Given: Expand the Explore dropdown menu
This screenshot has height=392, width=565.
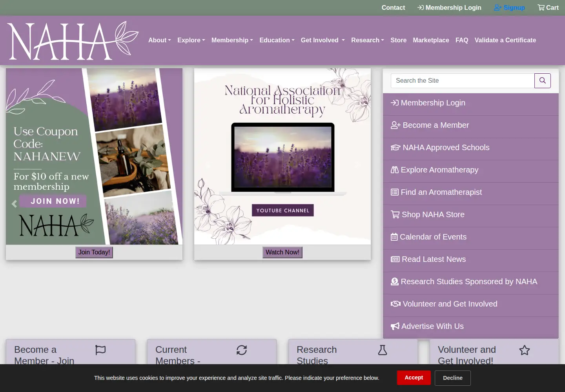Looking at the screenshot, I should pyautogui.click(x=191, y=40).
